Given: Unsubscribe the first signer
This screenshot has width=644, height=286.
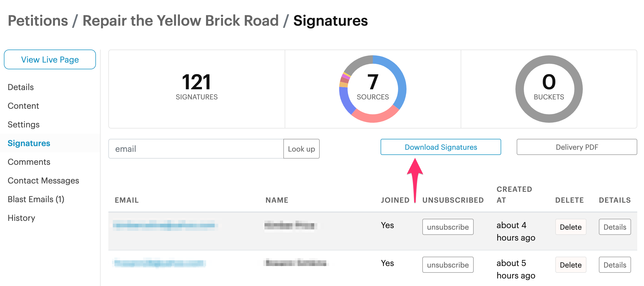Looking at the screenshot, I should [x=448, y=227].
